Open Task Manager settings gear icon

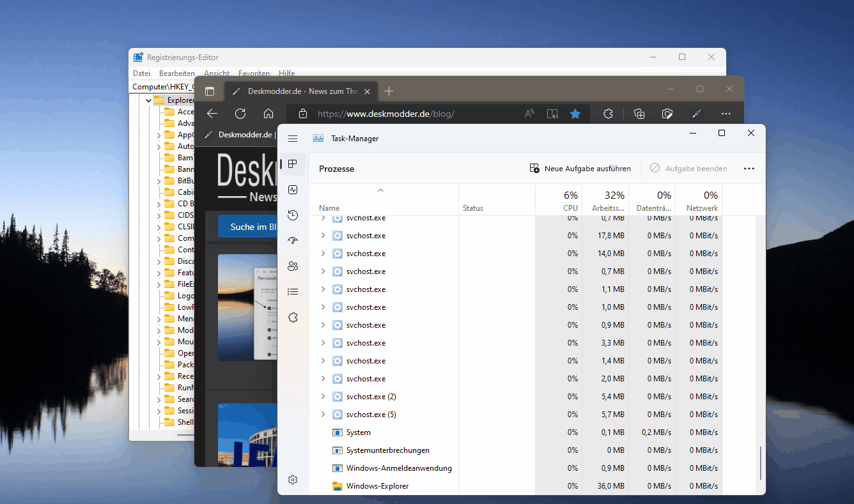[293, 480]
